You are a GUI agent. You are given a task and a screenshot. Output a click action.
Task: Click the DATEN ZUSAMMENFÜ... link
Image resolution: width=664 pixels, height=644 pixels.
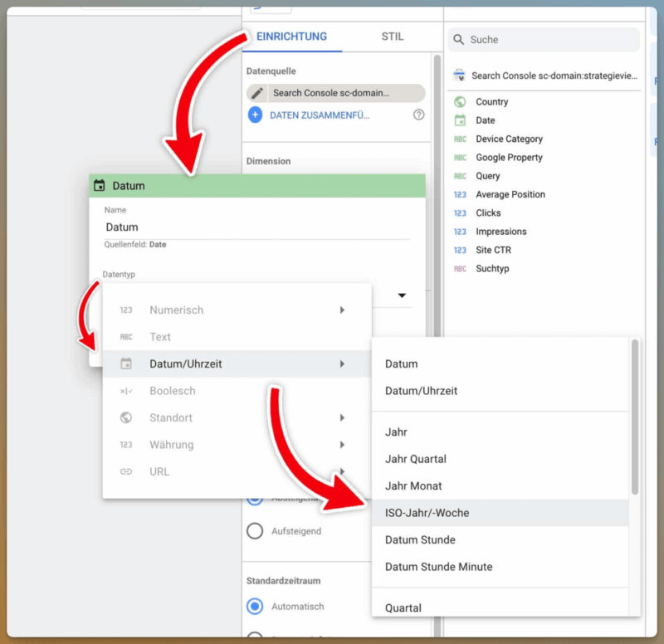pyautogui.click(x=320, y=115)
